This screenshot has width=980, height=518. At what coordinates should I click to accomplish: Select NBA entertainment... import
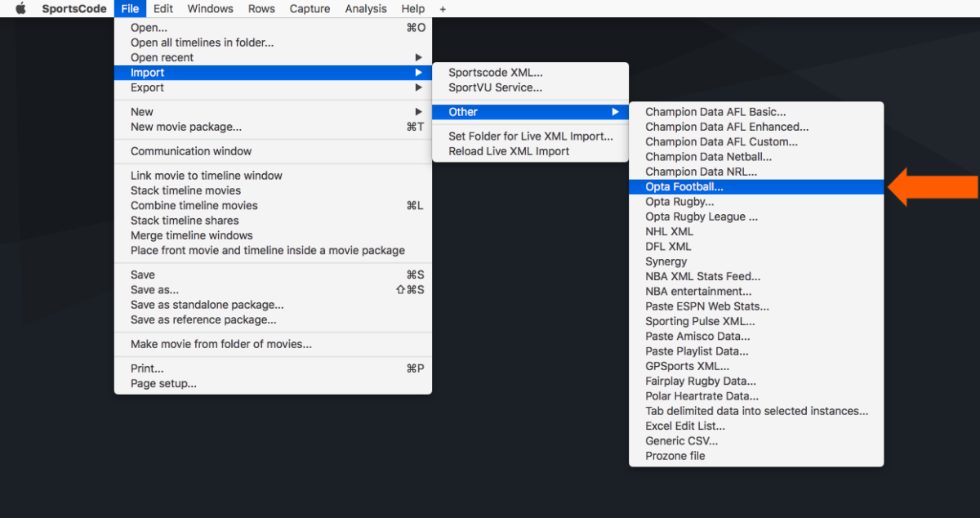756,292
